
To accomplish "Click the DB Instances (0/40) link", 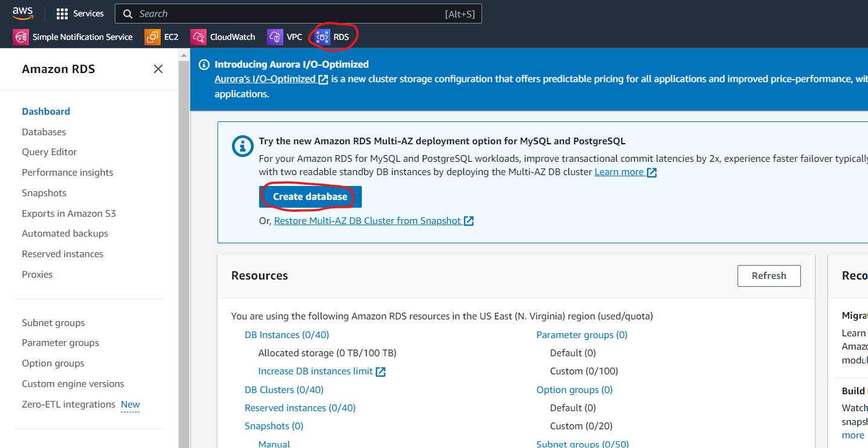I will pyautogui.click(x=287, y=335).
